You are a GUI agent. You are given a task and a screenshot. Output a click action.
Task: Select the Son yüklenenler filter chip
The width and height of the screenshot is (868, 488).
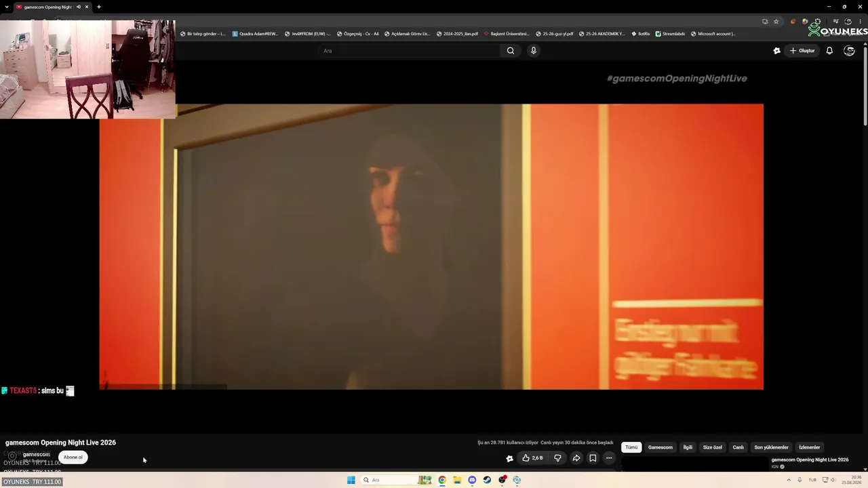pos(772,447)
